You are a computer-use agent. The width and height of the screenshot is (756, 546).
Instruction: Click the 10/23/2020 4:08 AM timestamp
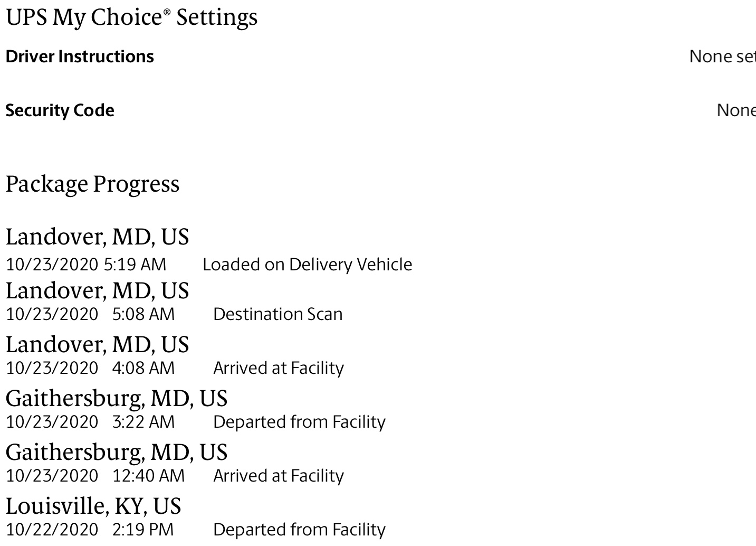(x=90, y=368)
